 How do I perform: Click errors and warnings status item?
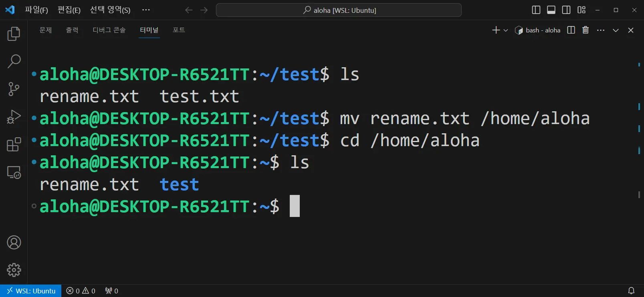pos(81,291)
